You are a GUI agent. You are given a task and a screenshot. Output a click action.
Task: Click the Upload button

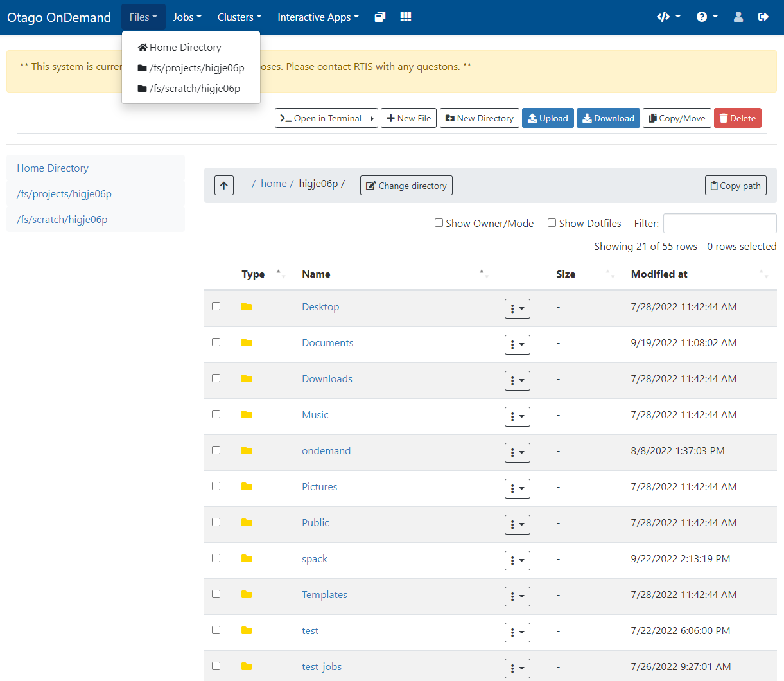point(548,118)
